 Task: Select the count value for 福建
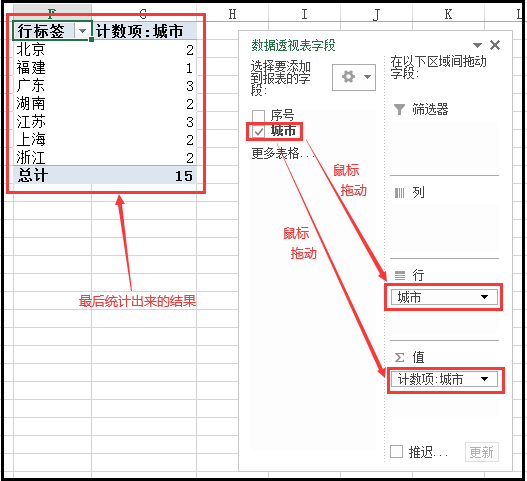click(x=189, y=68)
